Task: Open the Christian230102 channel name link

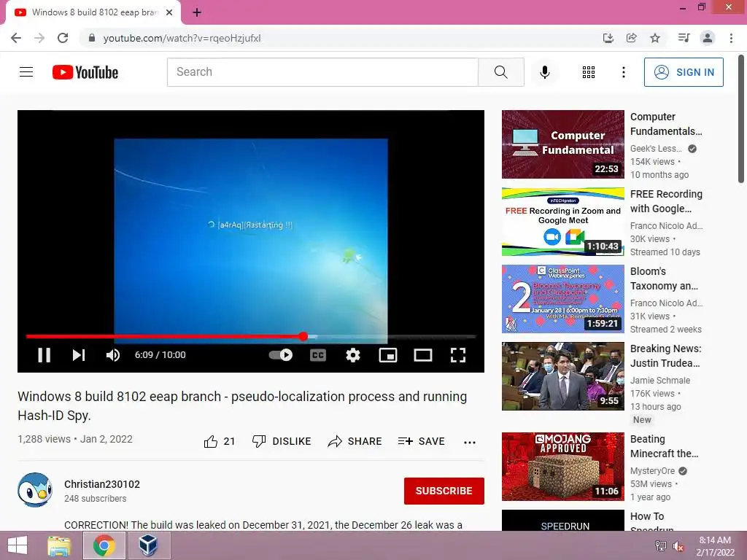Action: [x=102, y=484]
